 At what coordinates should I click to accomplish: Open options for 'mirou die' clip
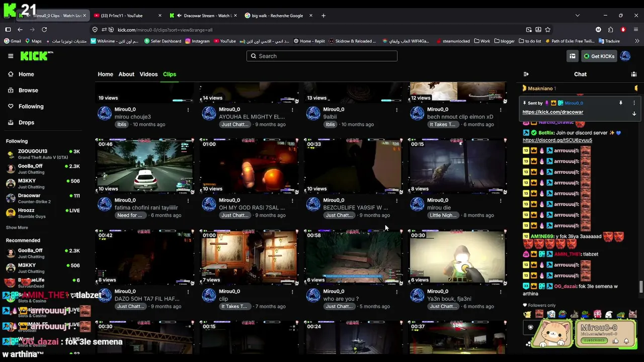501,201
